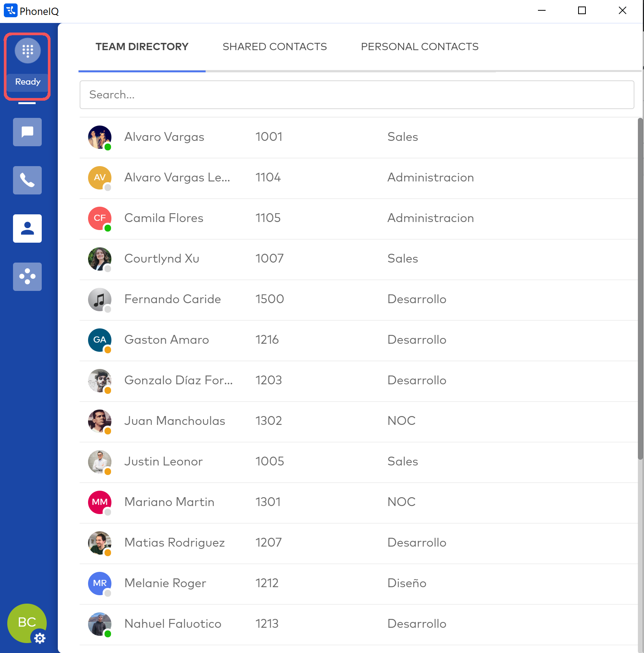This screenshot has width=644, height=653.
Task: Click the PhoneIQ logo in title bar
Action: point(10,11)
